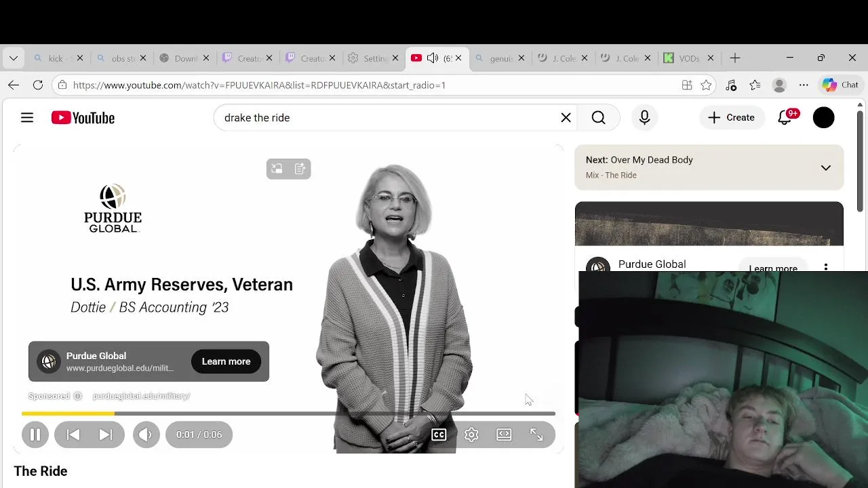Open a new browser tab
This screenshot has height=488, width=868.
(735, 58)
